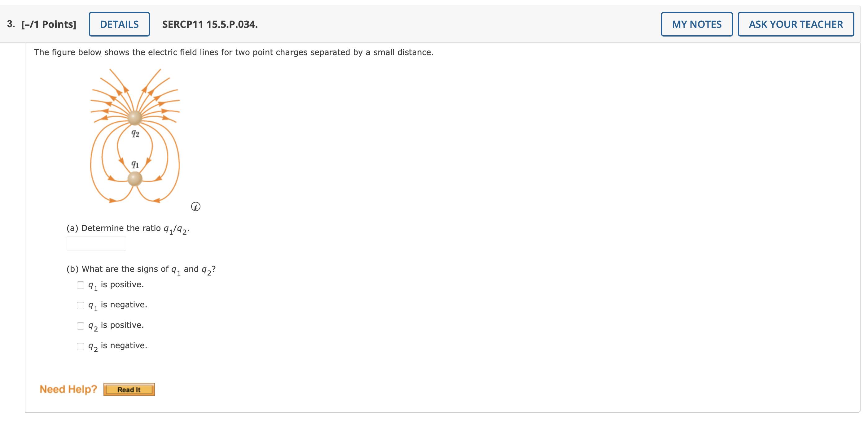Open MY NOTES
Image resolution: width=868 pixels, height=421 pixels.
696,24
